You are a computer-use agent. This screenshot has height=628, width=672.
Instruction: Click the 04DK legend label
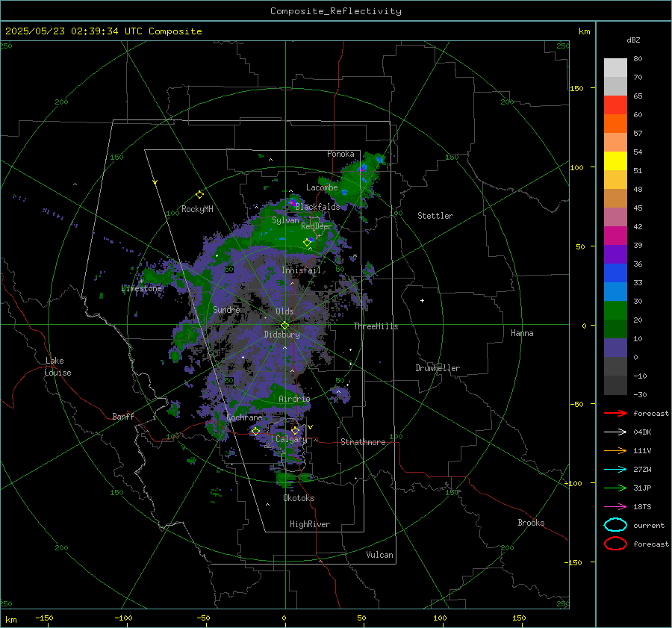point(642,432)
